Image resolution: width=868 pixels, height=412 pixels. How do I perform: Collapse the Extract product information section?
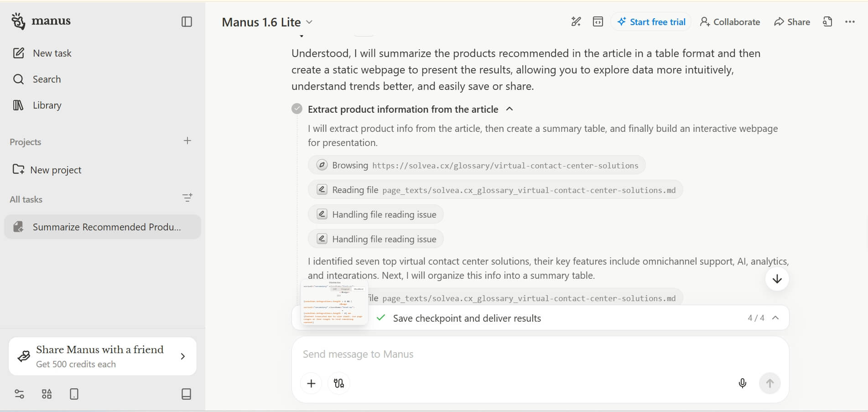[509, 109]
